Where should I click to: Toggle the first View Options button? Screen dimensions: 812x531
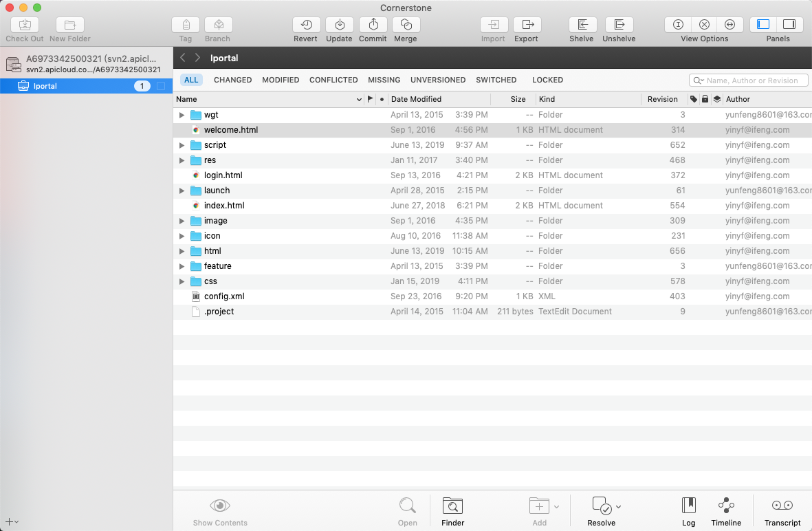point(678,25)
